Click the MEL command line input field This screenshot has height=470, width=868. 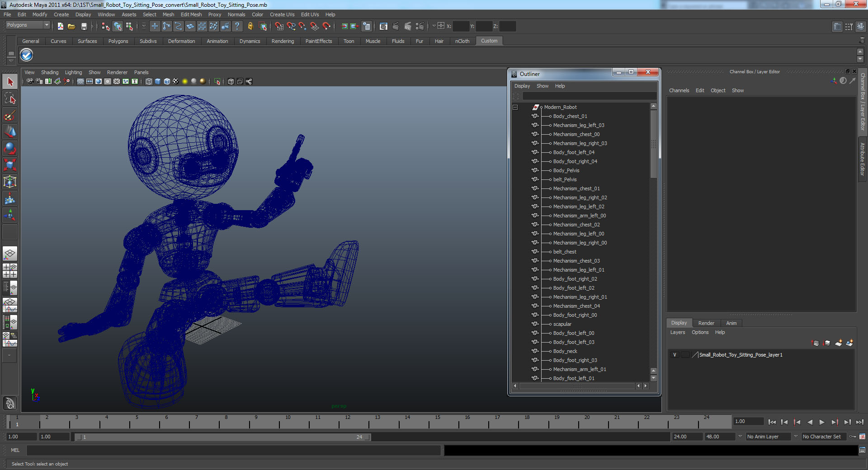[x=234, y=450]
